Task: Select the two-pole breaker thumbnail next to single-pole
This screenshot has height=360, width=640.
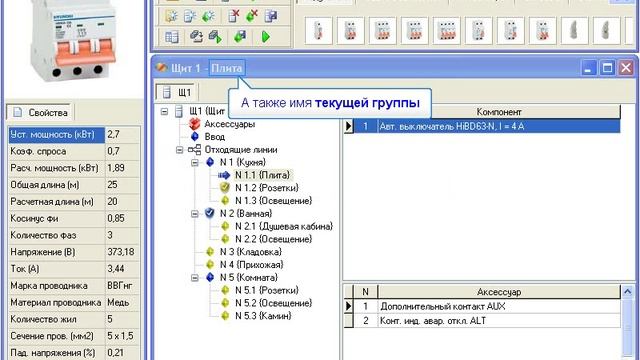Action: (x=351, y=31)
